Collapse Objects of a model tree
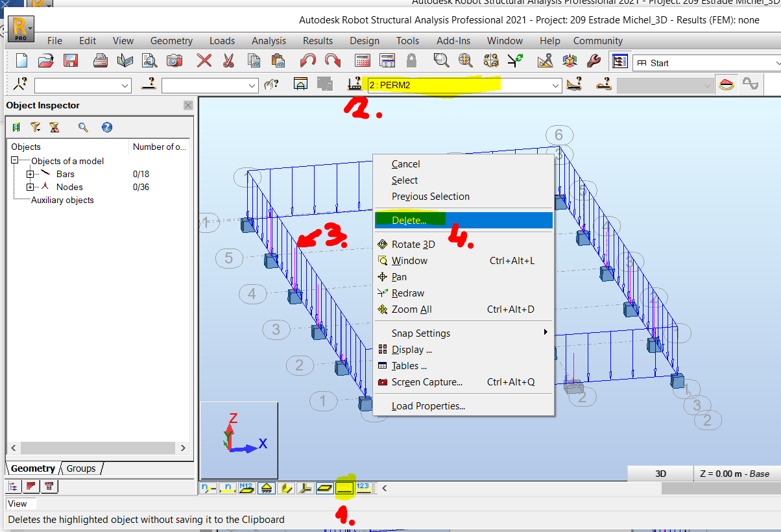Image resolution: width=781 pixels, height=532 pixels. click(x=15, y=161)
